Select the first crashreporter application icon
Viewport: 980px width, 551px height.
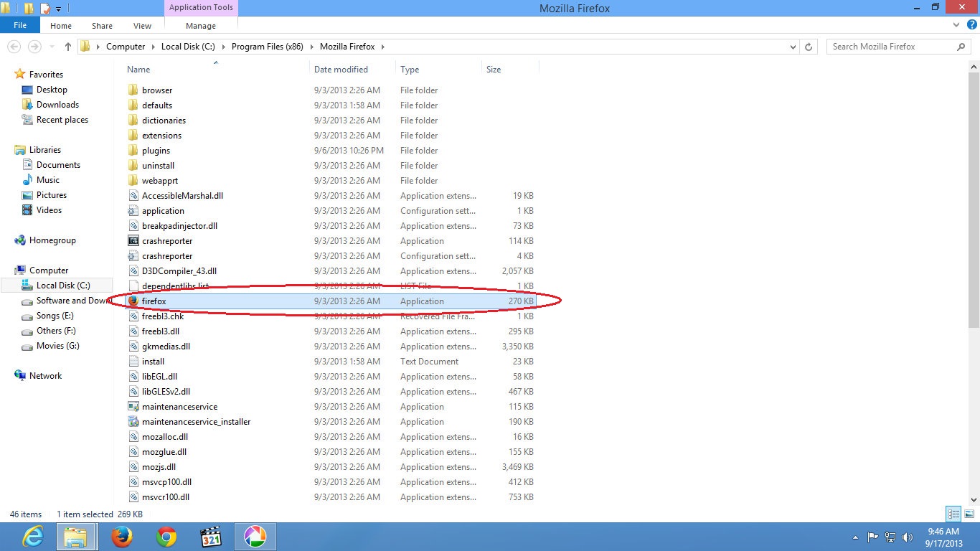point(133,241)
